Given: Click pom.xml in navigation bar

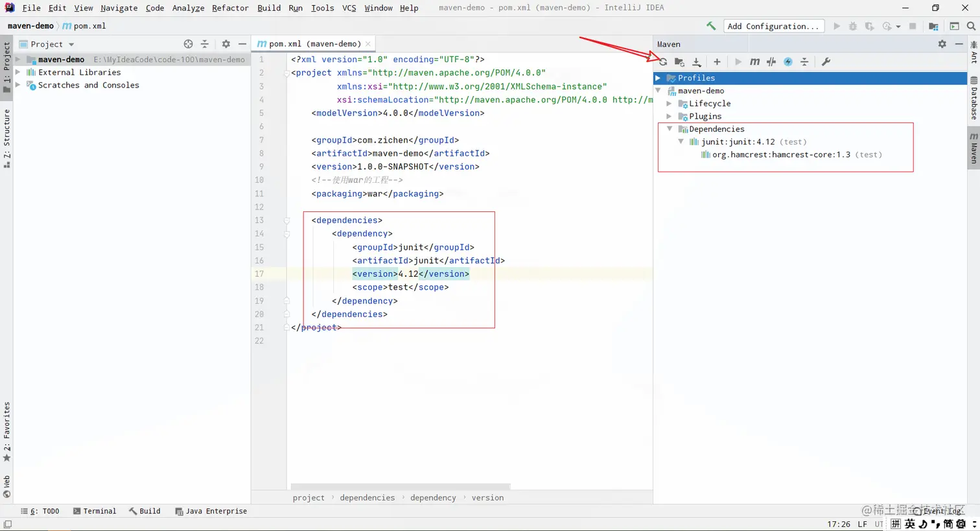Looking at the screenshot, I should [84, 26].
